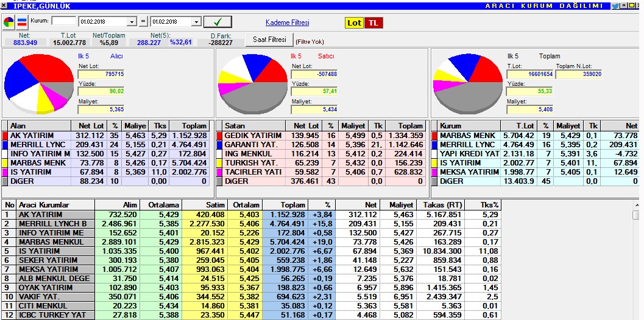Sort by the Satan column header

[254, 126]
